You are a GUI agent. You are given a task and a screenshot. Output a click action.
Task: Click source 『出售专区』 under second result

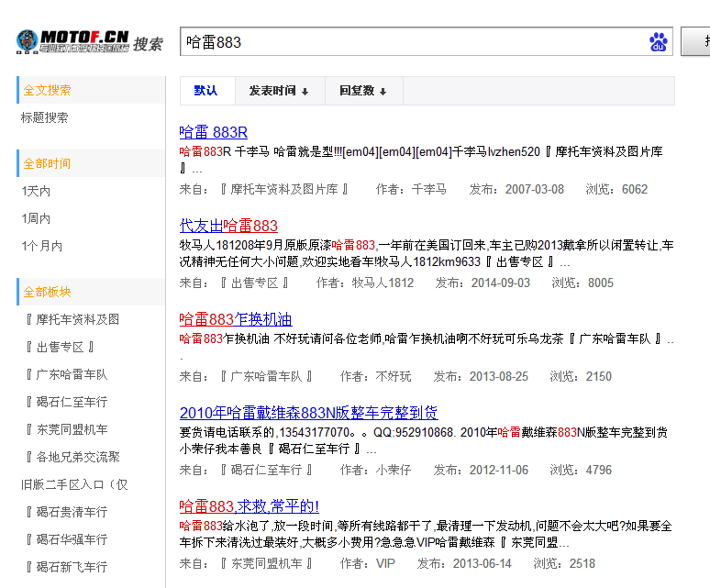pyautogui.click(x=254, y=283)
